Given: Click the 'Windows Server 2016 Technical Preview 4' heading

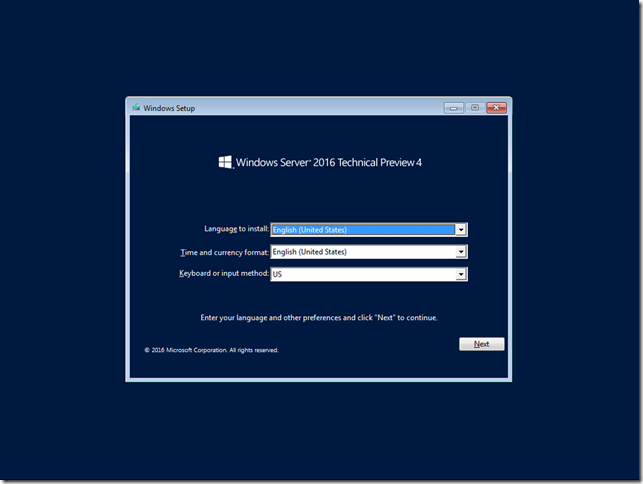Looking at the screenshot, I should 328,162.
